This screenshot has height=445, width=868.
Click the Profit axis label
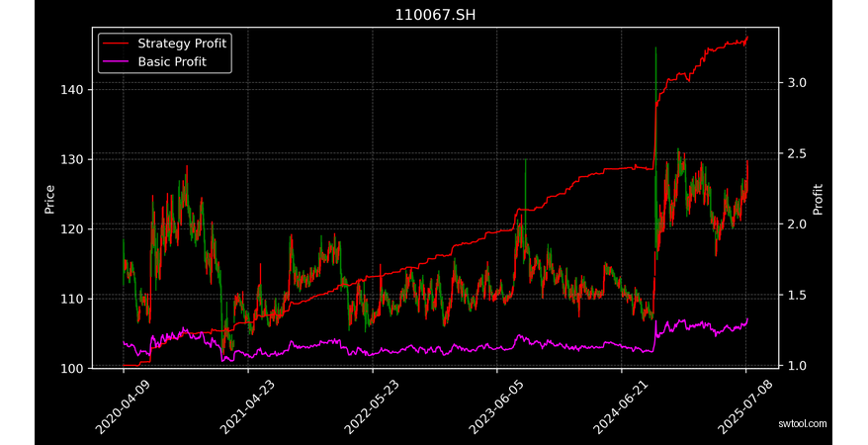818,199
